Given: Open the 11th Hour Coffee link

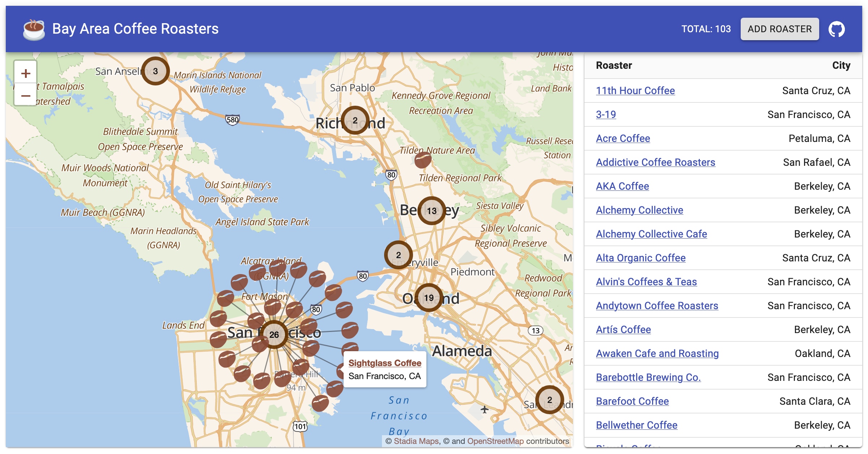Looking at the screenshot, I should pyautogui.click(x=635, y=91).
